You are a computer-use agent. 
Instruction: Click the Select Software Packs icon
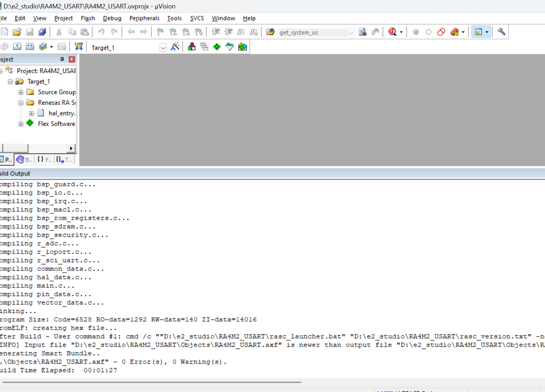pos(230,46)
